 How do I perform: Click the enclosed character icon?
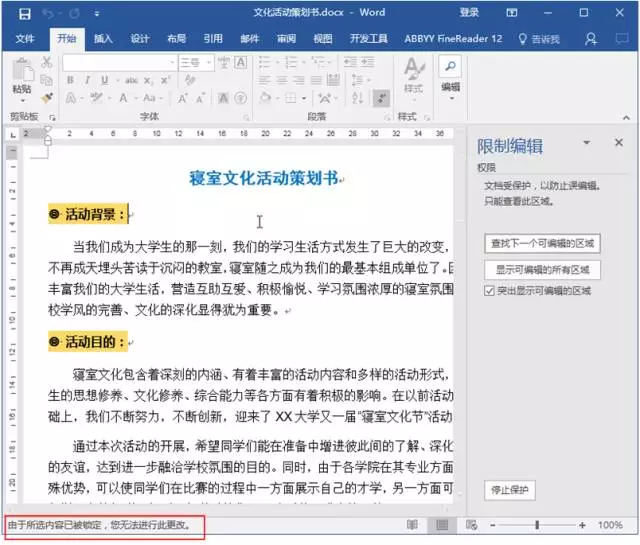241,98
